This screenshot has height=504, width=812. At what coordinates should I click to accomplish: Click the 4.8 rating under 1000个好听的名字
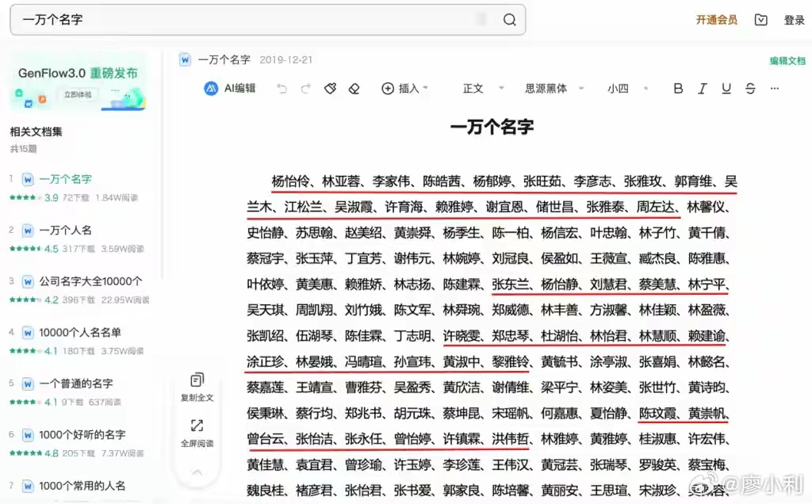pos(52,453)
